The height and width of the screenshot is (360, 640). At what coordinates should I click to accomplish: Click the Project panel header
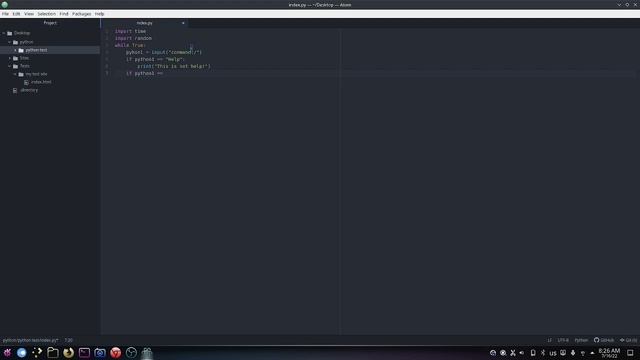50,23
